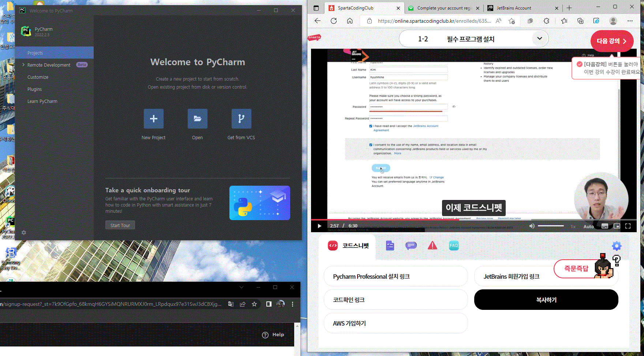The height and width of the screenshot is (356, 644).
Task: Switch to the Complete your account registration tab
Action: 444,8
